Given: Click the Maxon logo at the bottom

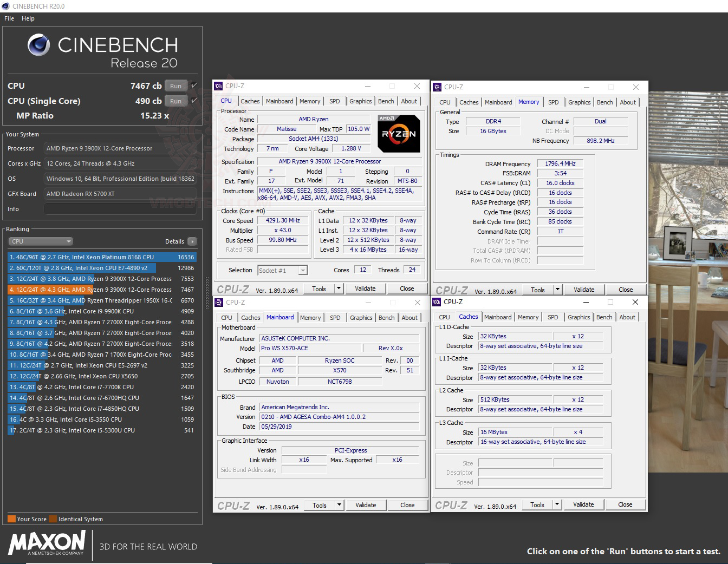Looking at the screenshot, I should coord(46,544).
